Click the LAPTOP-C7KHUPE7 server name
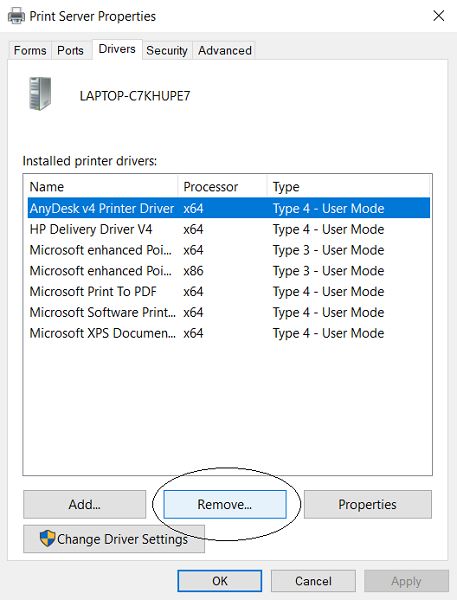Viewport: 457px width, 600px height. (135, 96)
